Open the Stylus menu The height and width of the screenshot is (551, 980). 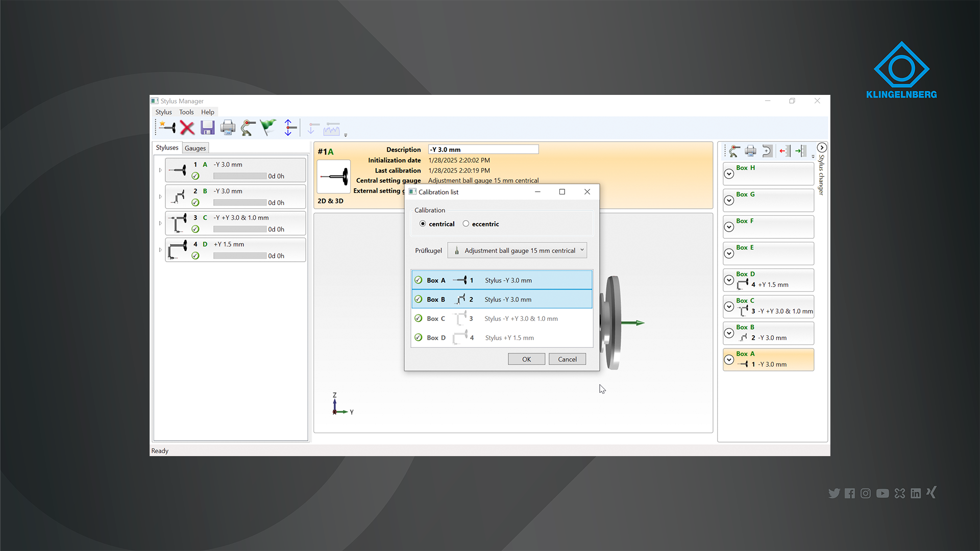tap(163, 112)
